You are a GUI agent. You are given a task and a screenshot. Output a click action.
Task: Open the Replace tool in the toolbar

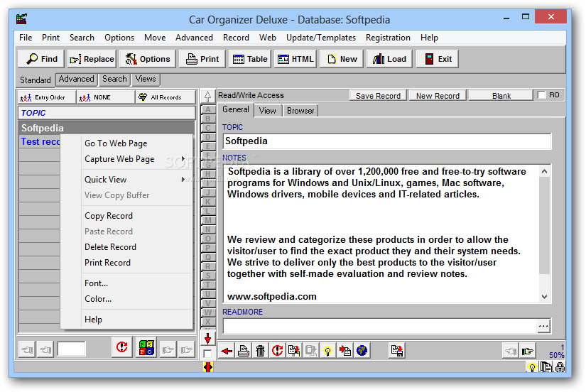(92, 59)
